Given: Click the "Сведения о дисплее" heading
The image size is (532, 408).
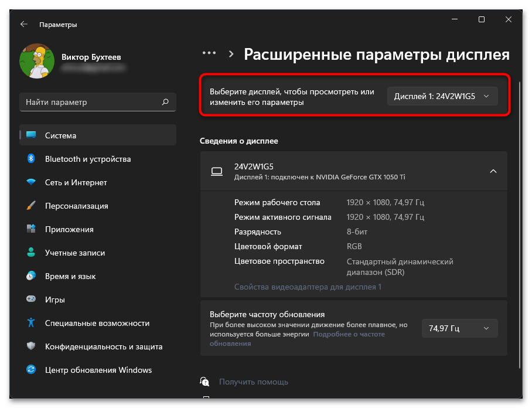Looking at the screenshot, I should point(239,141).
